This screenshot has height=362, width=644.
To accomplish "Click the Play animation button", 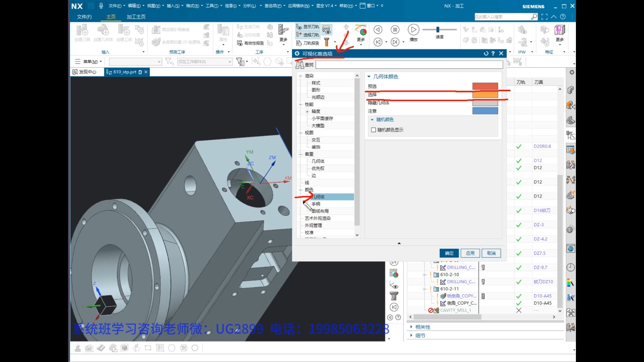I will [413, 30].
